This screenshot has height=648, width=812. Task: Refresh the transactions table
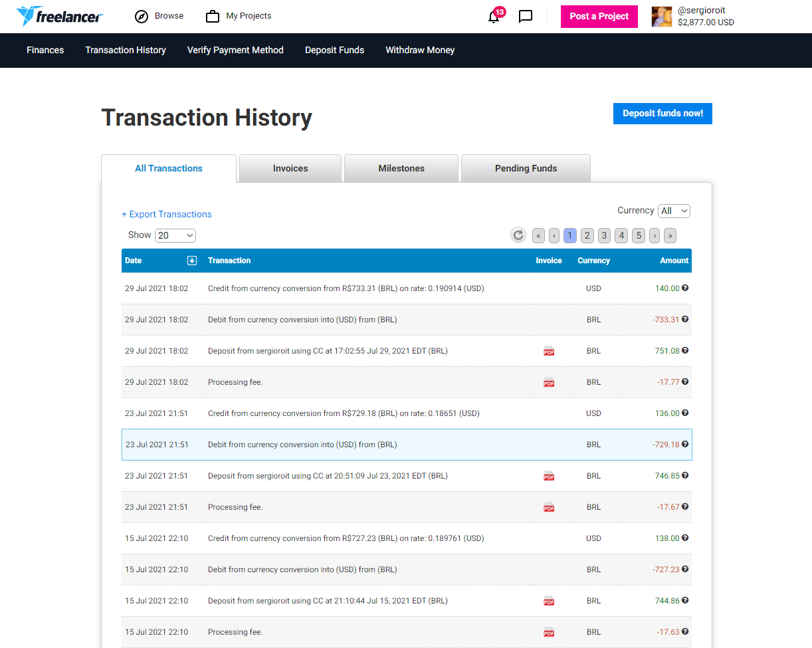coord(518,235)
